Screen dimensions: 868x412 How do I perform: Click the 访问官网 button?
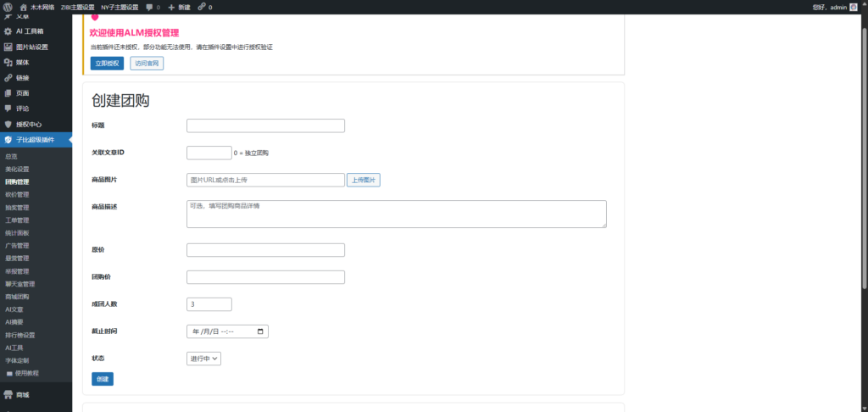(147, 64)
